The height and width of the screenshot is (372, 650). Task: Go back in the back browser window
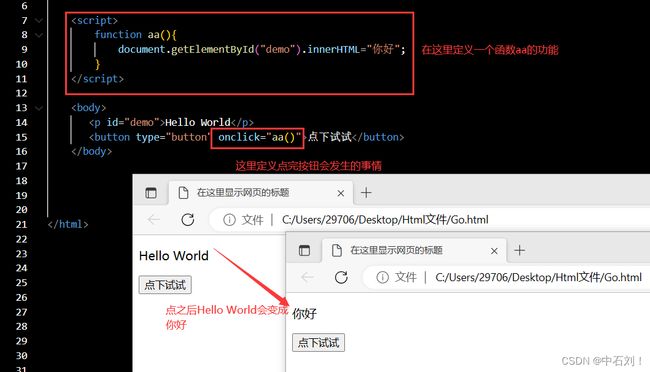(154, 219)
